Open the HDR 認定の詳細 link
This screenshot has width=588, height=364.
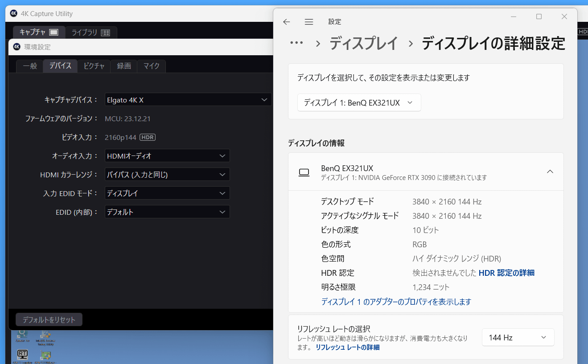click(x=506, y=273)
